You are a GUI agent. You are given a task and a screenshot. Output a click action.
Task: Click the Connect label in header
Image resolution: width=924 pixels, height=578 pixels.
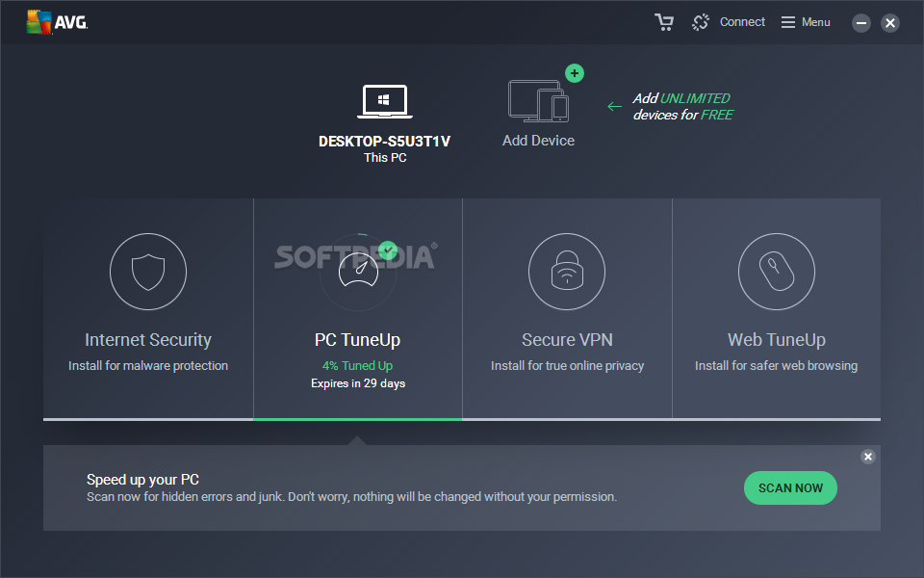pyautogui.click(x=742, y=22)
